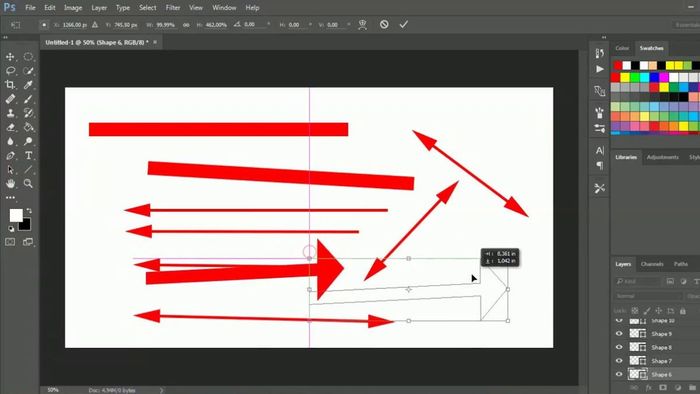Toggle Quick Mask mode
This screenshot has height=394, width=700.
point(10,242)
